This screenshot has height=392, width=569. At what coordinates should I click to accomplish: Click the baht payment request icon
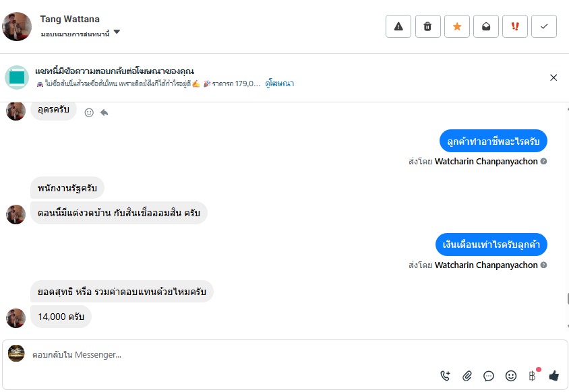coord(533,375)
